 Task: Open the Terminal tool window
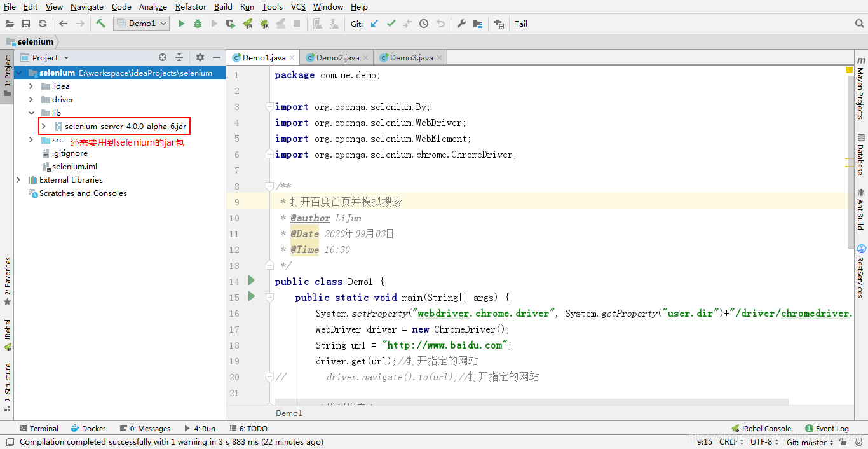click(x=39, y=429)
